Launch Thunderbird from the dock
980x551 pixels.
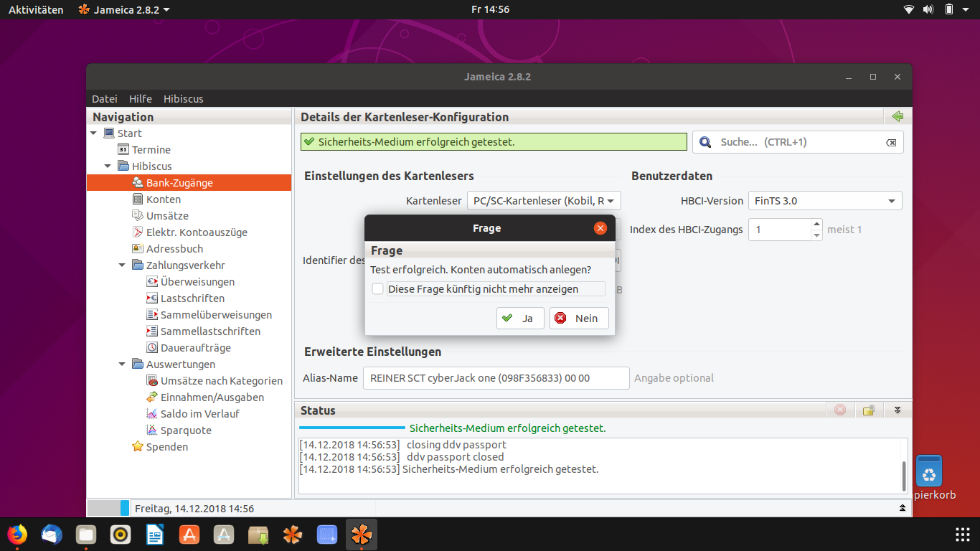point(52,534)
